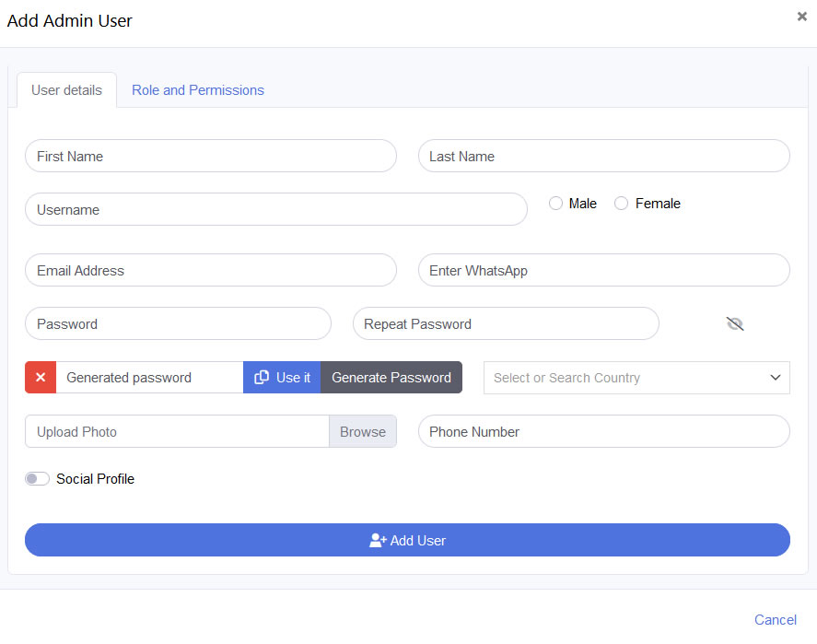Click into the Last Name field
The image size is (817, 644).
(x=603, y=157)
